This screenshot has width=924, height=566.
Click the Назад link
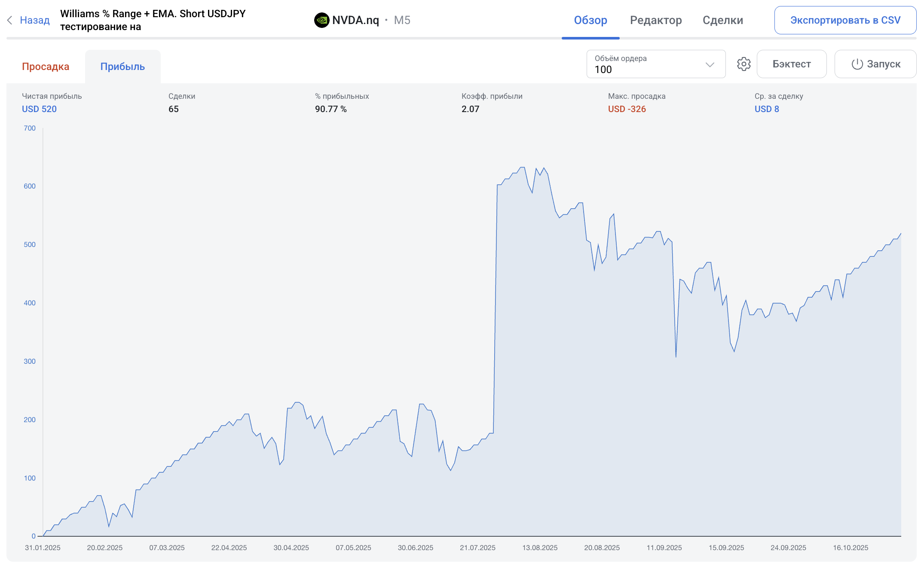[x=34, y=20]
